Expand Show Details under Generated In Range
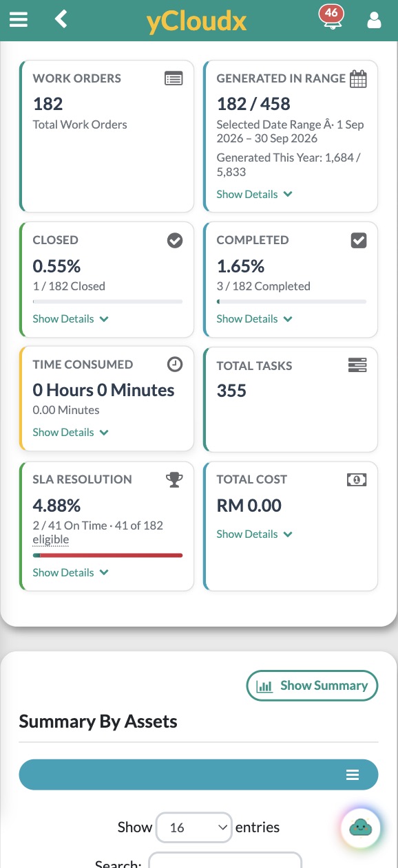 coord(255,194)
